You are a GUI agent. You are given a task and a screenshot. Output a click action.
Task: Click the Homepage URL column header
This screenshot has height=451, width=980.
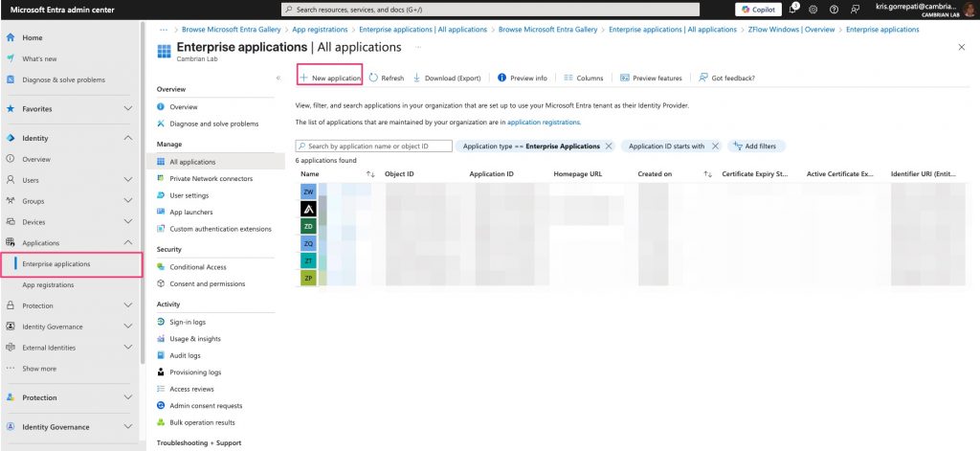577,174
